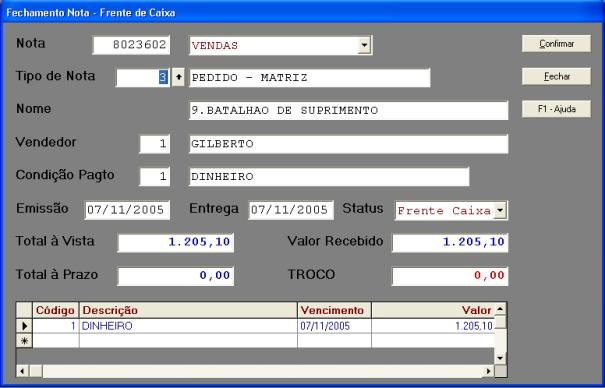
Task: Select the Emissão date field
Action: (x=127, y=210)
